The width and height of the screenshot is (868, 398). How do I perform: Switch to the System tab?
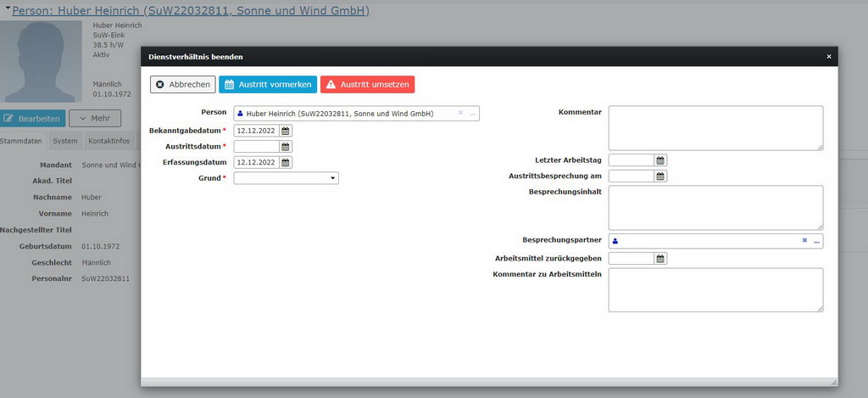pos(65,141)
